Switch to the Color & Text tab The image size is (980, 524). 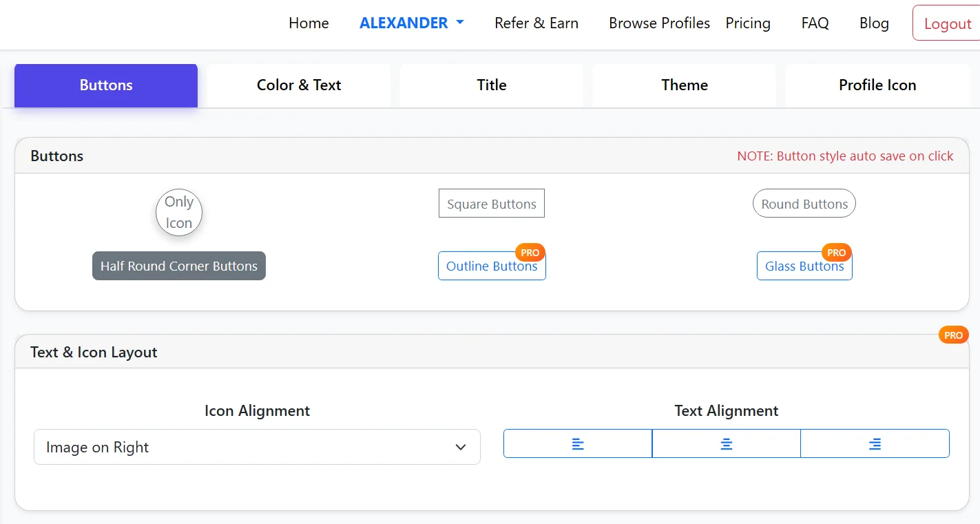pos(298,85)
